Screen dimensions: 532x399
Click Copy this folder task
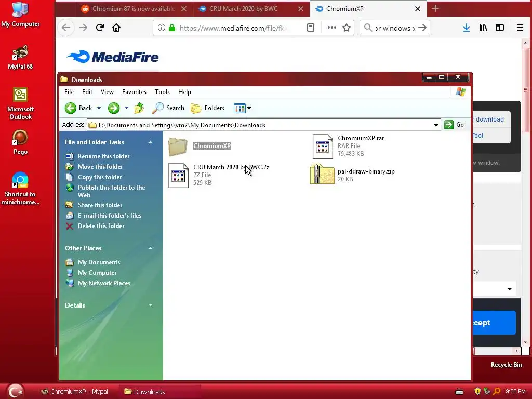click(94, 177)
